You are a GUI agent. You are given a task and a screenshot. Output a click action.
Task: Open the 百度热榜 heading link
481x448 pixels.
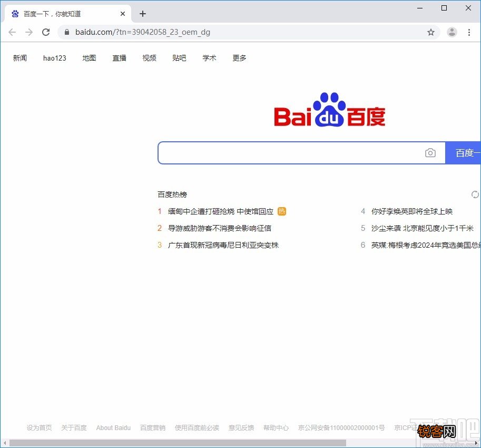click(x=172, y=194)
